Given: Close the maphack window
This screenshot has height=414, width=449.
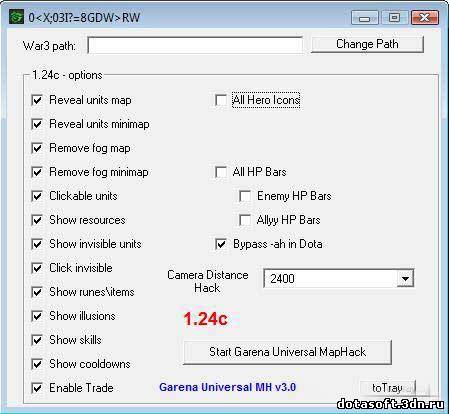Looking at the screenshot, I should click(x=425, y=17).
